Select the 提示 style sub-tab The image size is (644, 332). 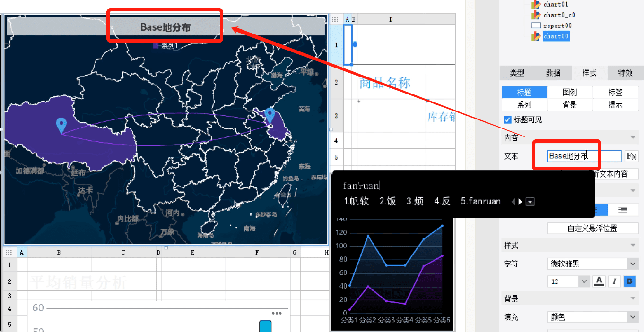[x=616, y=105]
